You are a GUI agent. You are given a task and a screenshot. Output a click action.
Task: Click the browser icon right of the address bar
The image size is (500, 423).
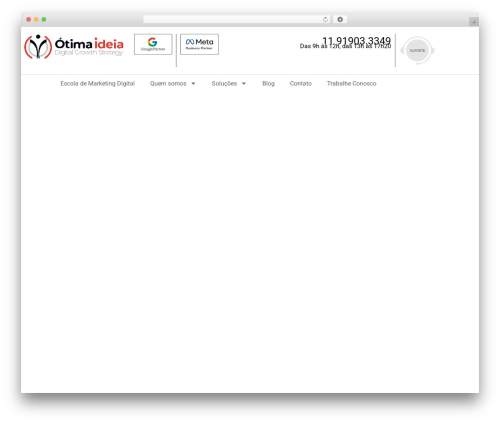[340, 20]
